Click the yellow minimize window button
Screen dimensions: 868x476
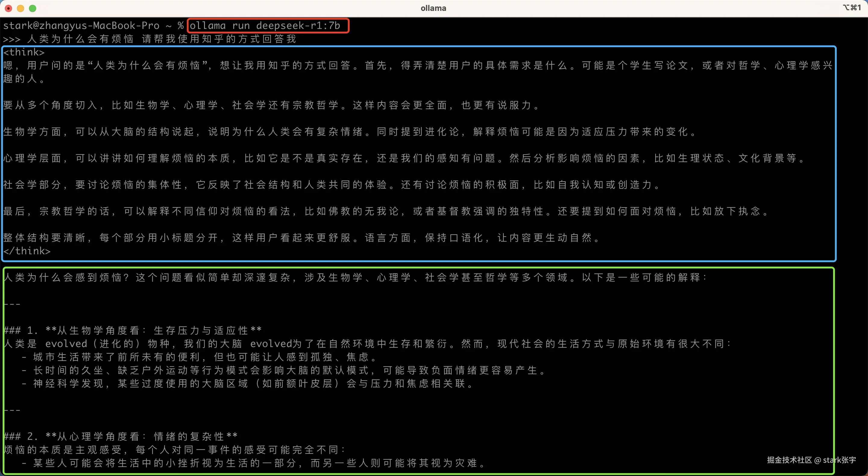click(x=20, y=8)
